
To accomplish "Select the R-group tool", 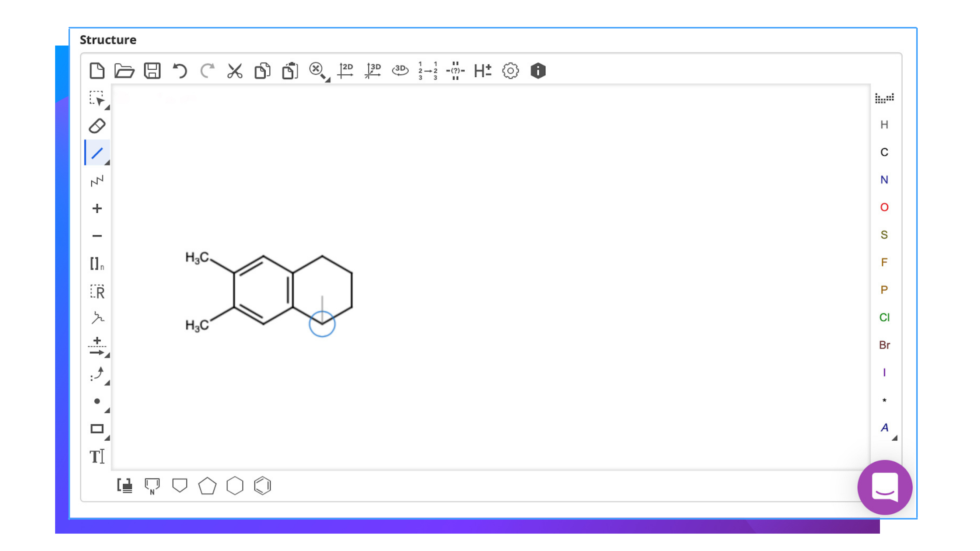I will [97, 291].
